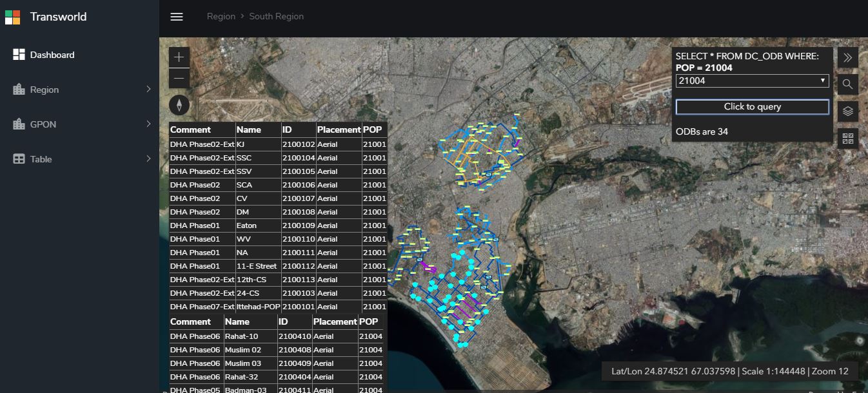The height and width of the screenshot is (393, 868).
Task: Expand the GPON sidebar menu chevron
Action: 148,124
